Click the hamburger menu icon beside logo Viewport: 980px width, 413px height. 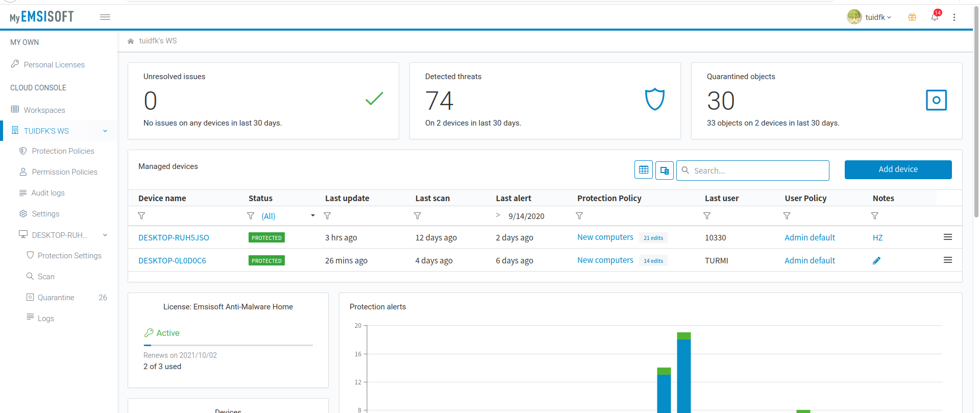pyautogui.click(x=105, y=17)
